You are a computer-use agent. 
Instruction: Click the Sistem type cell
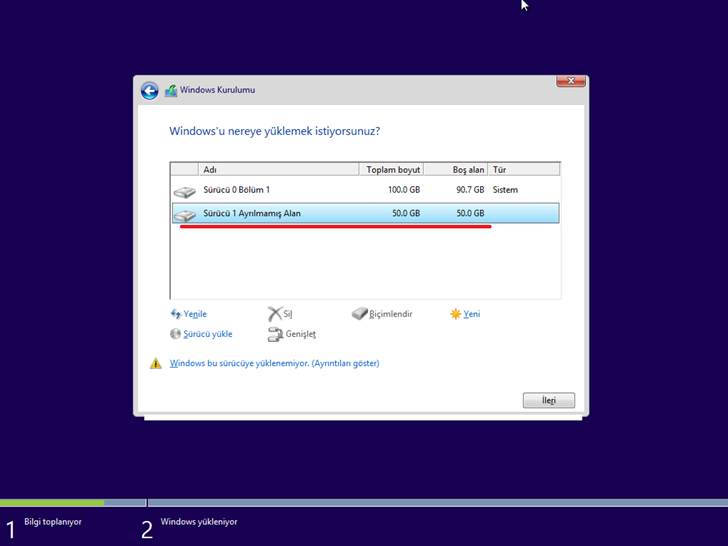[x=505, y=190]
